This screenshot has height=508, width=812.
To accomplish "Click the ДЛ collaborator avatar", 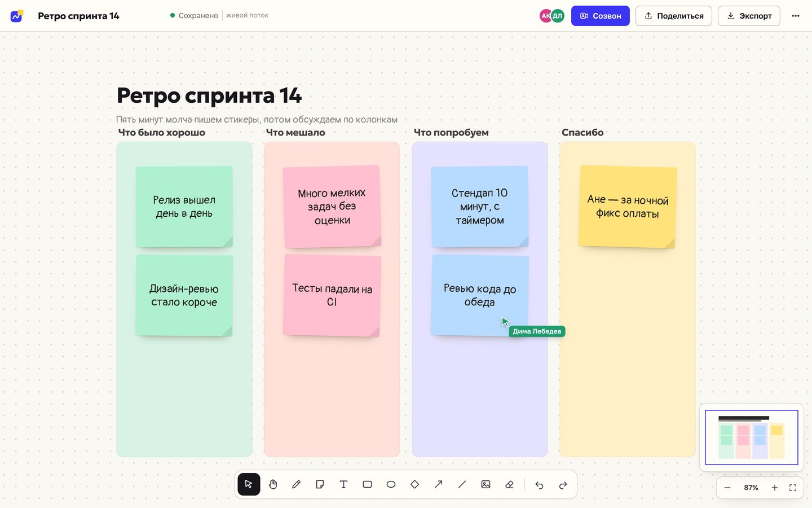I will (558, 16).
